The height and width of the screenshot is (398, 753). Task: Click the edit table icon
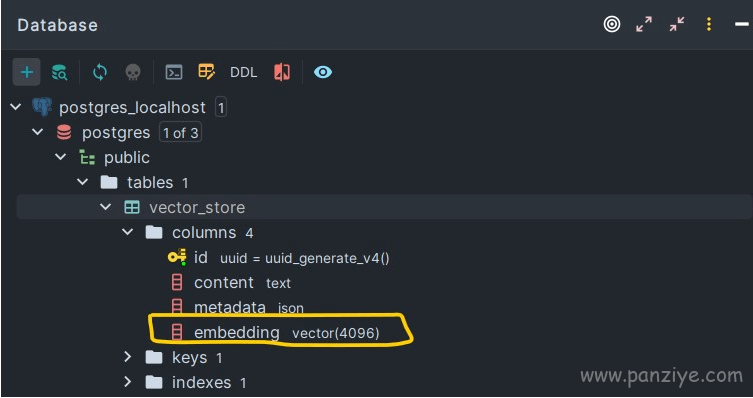206,72
